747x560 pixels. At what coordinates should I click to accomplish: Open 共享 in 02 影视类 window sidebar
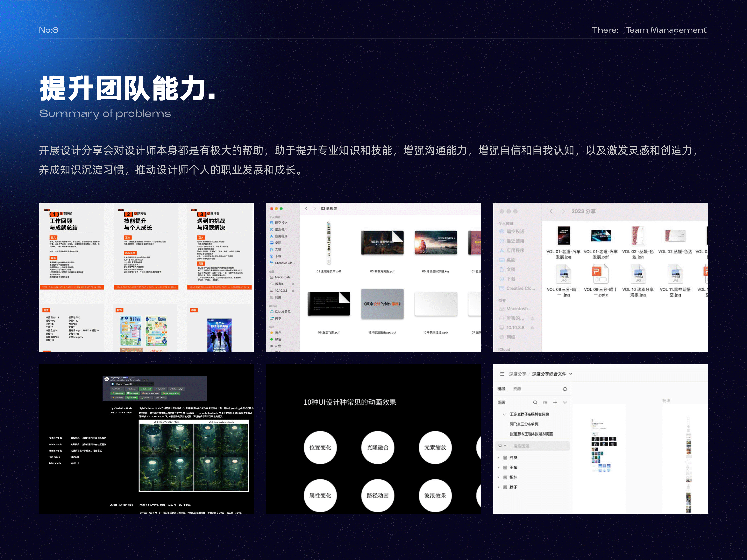tap(275, 318)
